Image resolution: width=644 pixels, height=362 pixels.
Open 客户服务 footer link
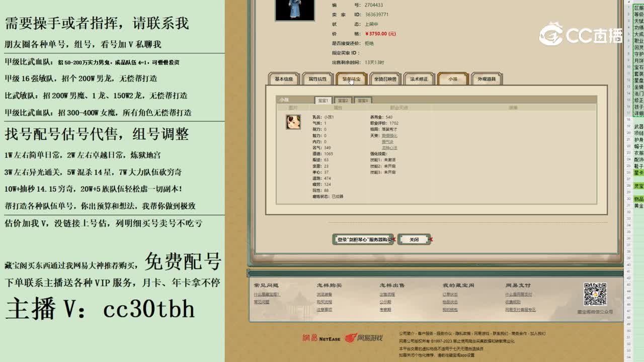pos(425,333)
